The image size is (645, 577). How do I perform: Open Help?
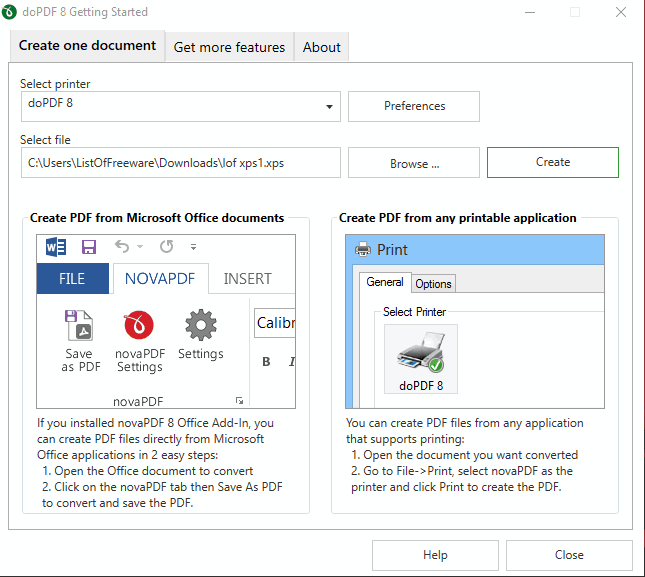click(435, 555)
